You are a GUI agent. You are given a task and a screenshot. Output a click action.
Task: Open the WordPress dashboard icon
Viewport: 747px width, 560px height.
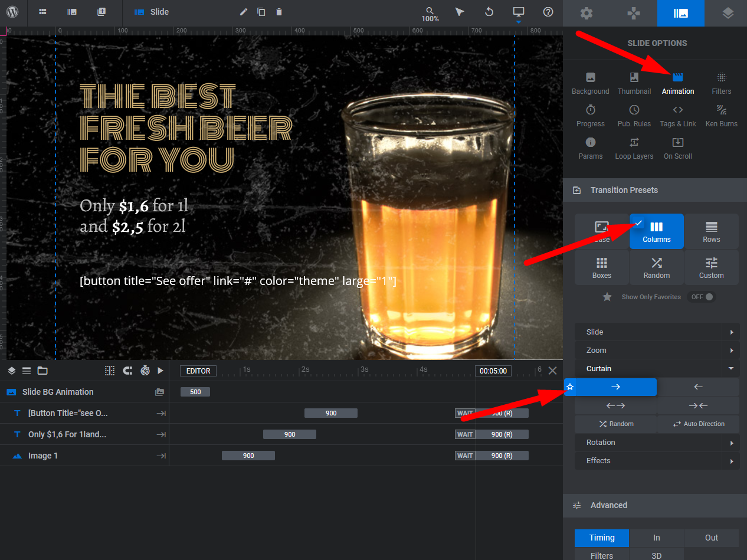coord(13,12)
